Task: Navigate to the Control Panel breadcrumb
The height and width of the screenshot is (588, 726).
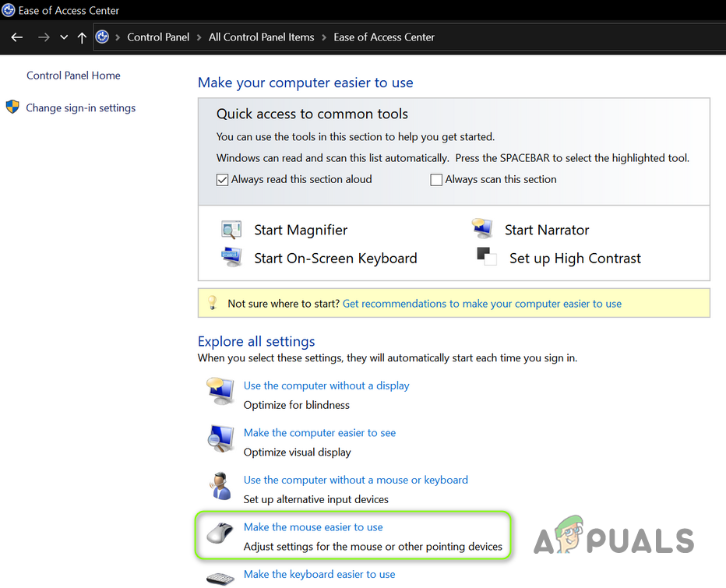Action: pyautogui.click(x=158, y=37)
